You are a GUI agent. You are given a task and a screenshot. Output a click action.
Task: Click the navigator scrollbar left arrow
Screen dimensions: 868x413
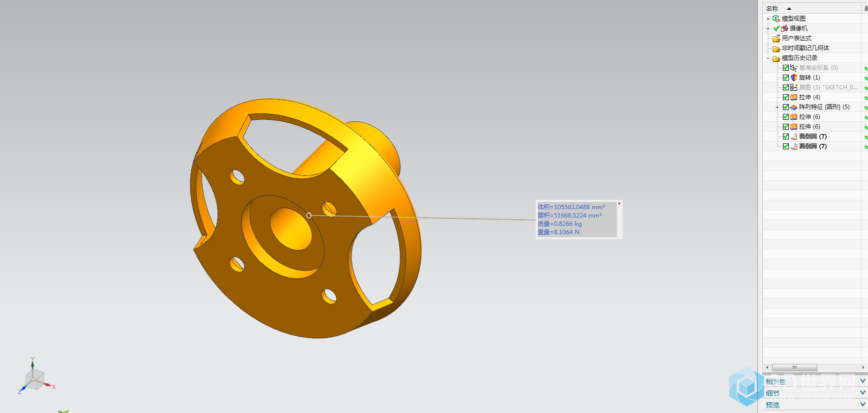click(767, 367)
